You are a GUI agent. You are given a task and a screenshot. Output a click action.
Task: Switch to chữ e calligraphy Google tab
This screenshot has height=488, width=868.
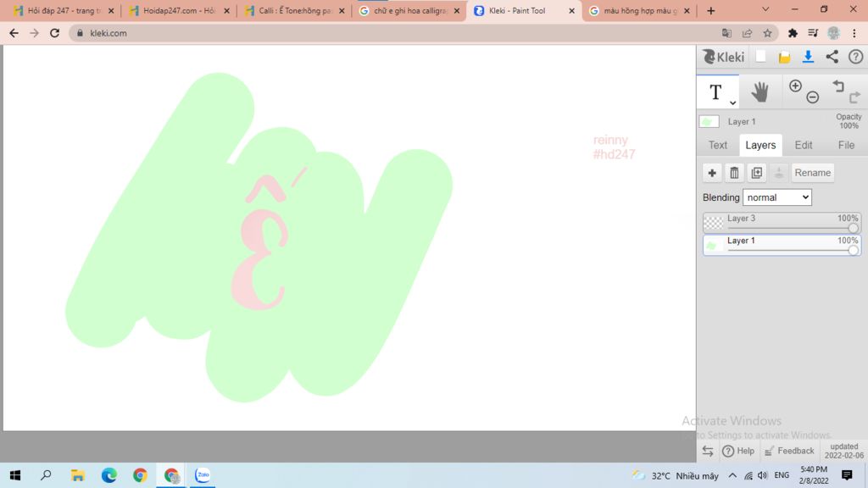coord(409,10)
